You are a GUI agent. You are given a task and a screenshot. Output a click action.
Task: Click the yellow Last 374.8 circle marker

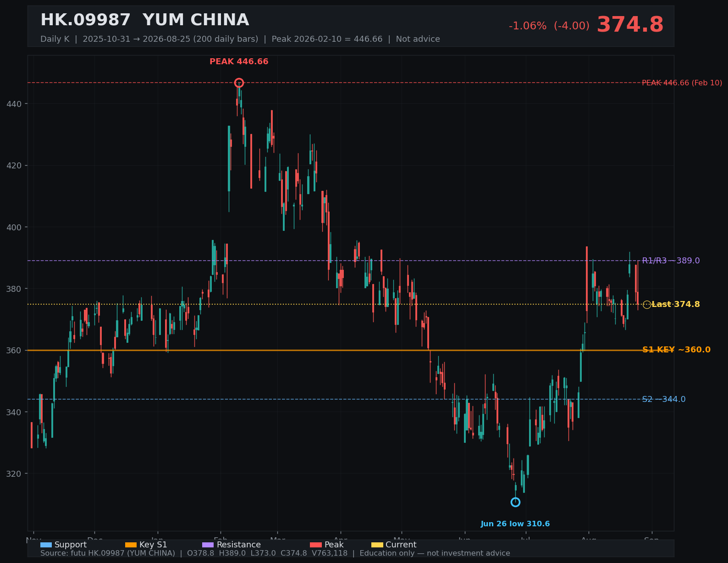pos(647,305)
